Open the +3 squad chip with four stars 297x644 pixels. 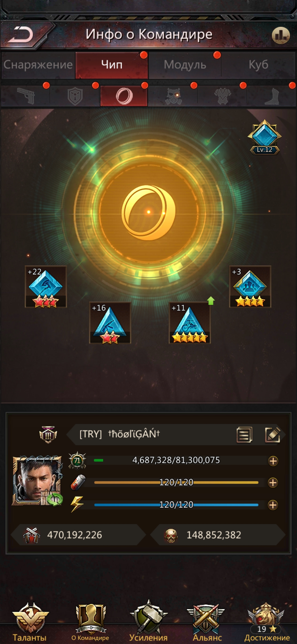(x=250, y=287)
